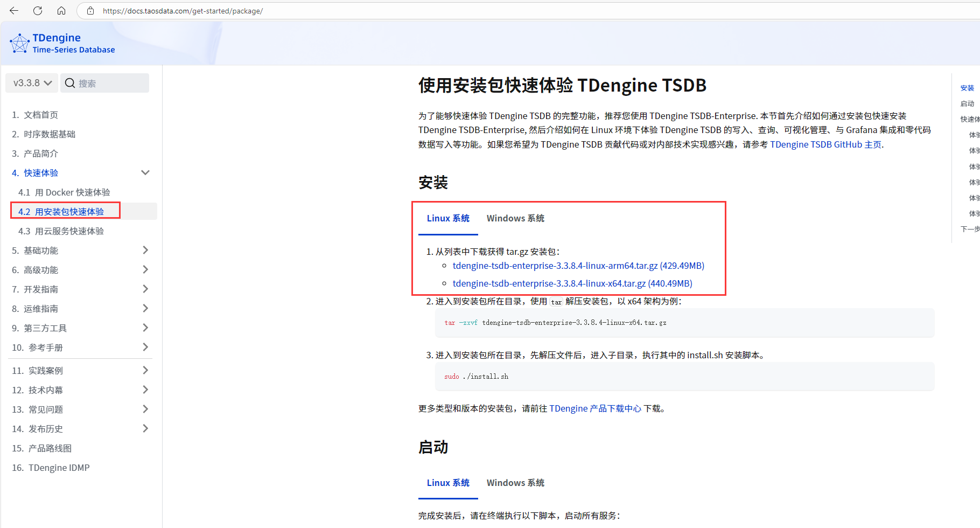Select "16. TDengine IDMP" in sidebar

(x=59, y=468)
